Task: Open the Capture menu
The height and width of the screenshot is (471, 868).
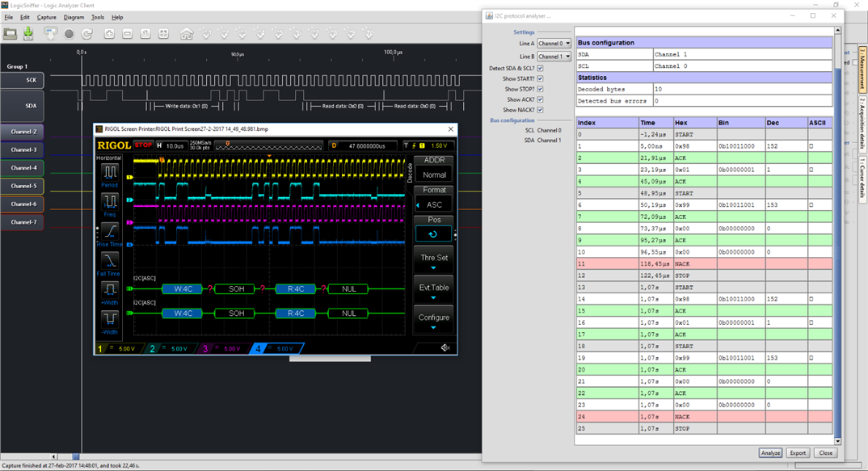Action: coord(47,17)
